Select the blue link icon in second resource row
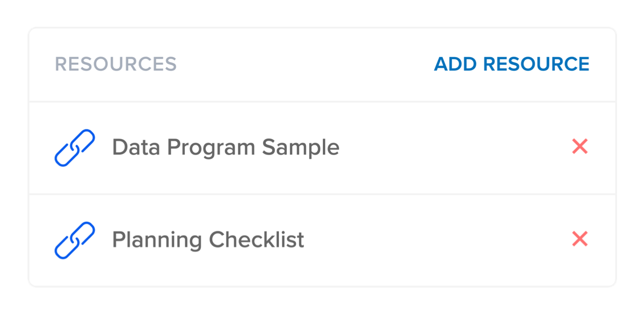The height and width of the screenshot is (318, 644). click(75, 240)
